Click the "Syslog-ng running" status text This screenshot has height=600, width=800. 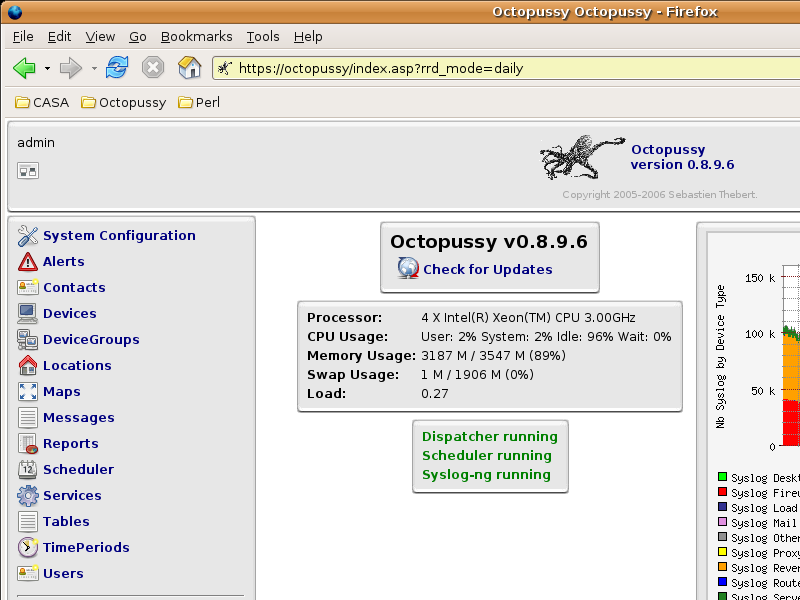click(486, 475)
